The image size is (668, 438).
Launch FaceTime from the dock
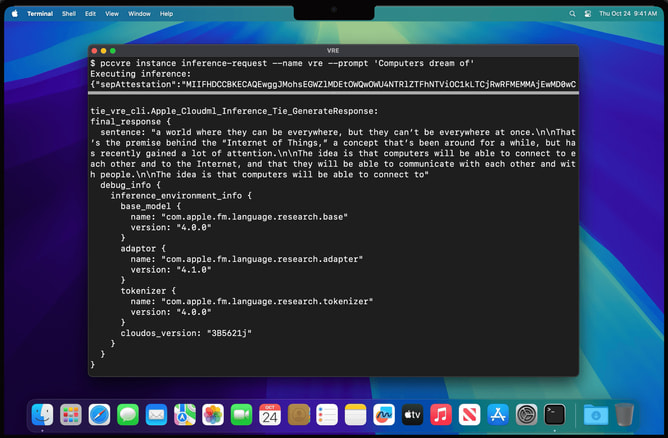(242, 415)
